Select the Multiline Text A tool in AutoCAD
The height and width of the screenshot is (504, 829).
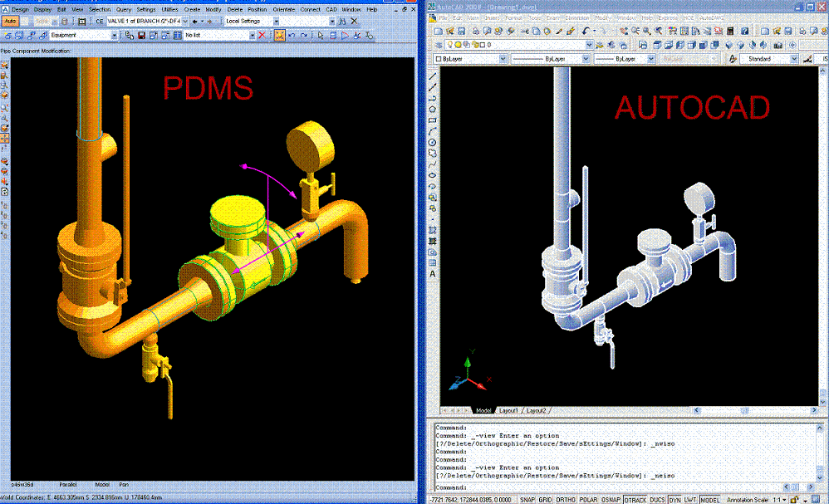433,274
